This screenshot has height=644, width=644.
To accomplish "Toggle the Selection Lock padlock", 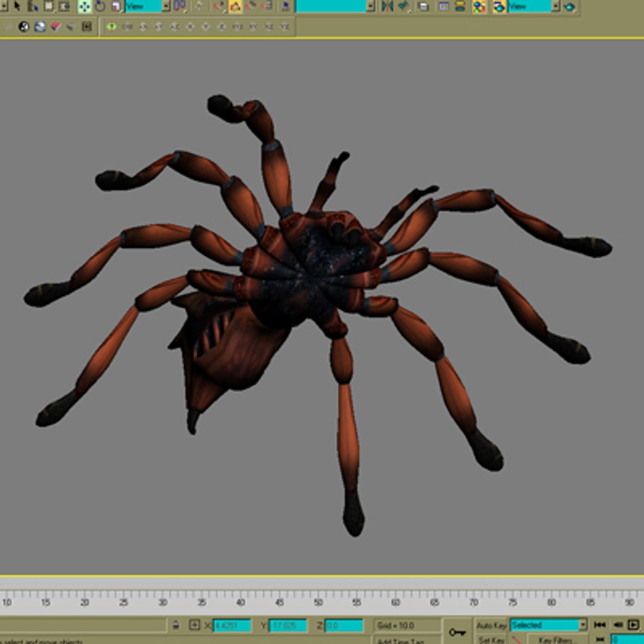I will (x=176, y=625).
